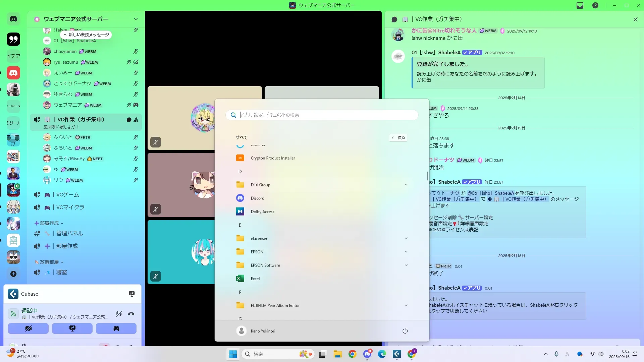Disconnect from voice call with hang-up icon
The width and height of the screenshot is (644, 362).
tap(131, 314)
